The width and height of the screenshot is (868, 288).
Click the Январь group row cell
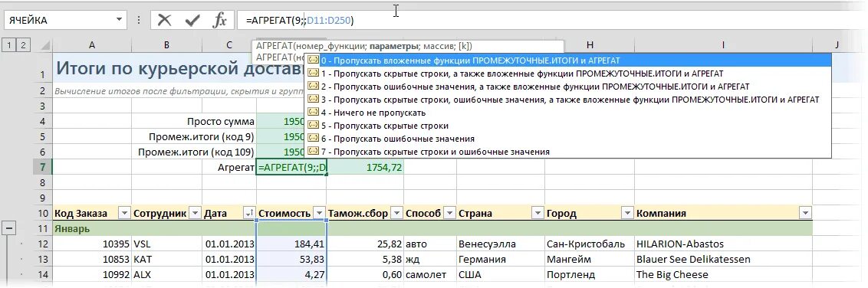92,228
